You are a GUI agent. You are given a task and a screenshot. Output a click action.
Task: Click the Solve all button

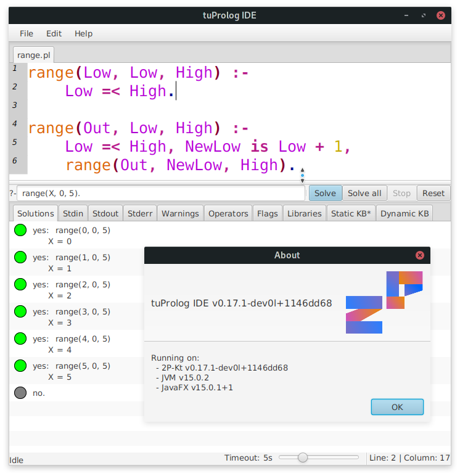[x=364, y=193]
